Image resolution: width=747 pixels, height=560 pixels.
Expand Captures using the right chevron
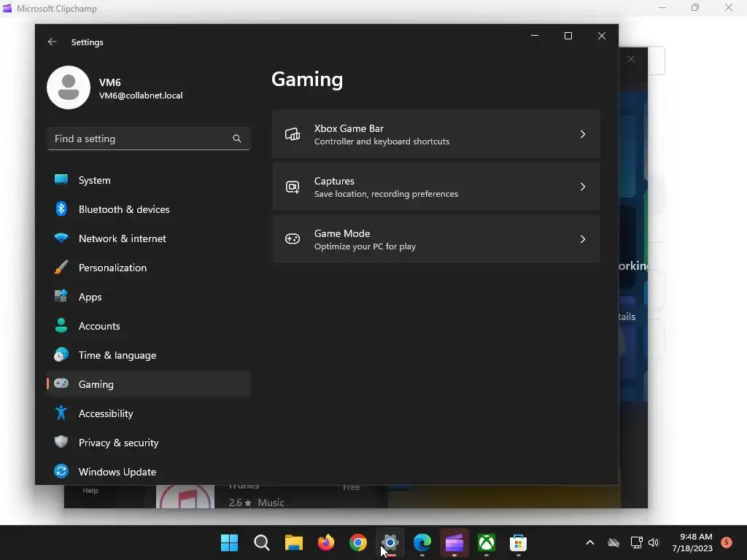coord(583,187)
